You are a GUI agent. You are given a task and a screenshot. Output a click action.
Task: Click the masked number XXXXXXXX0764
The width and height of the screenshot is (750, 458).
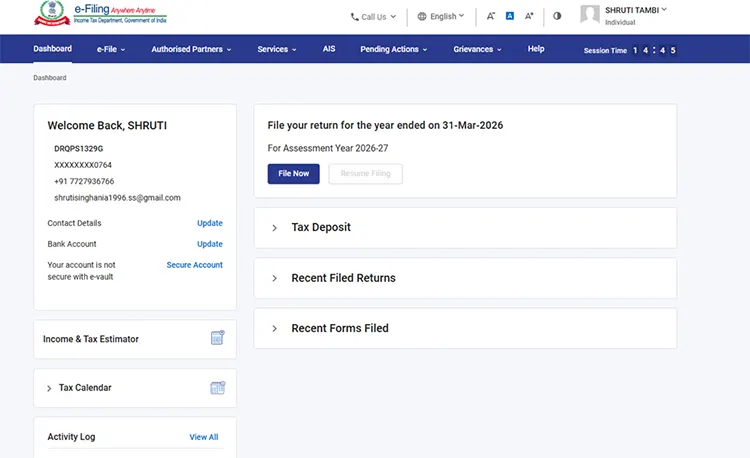[x=83, y=165]
